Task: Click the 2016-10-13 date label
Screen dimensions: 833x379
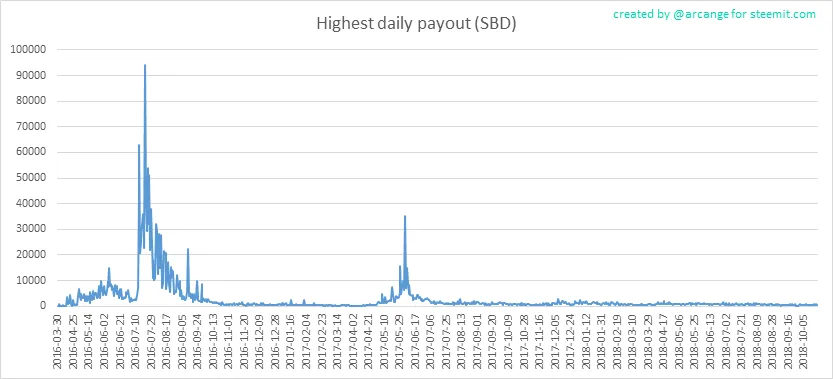Action: coord(212,341)
